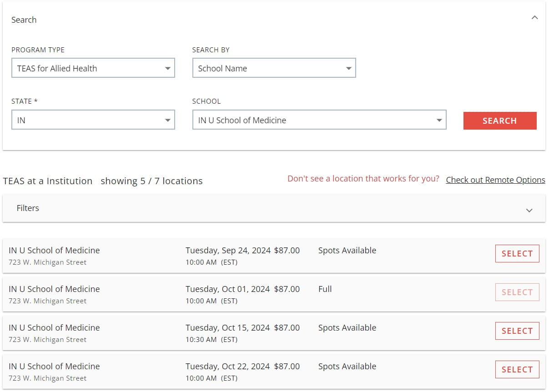This screenshot has width=549, height=392.
Task: Select the Oct 15, 2024 test session
Action: [517, 331]
